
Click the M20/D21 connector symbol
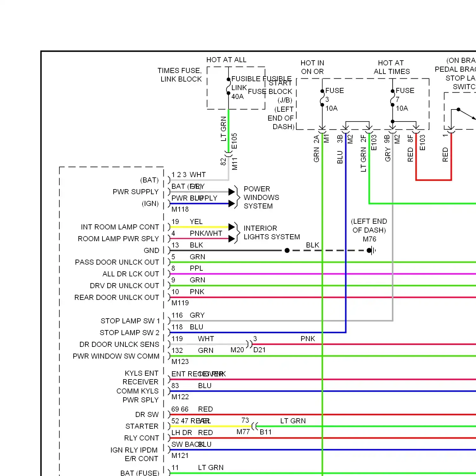tap(249, 344)
